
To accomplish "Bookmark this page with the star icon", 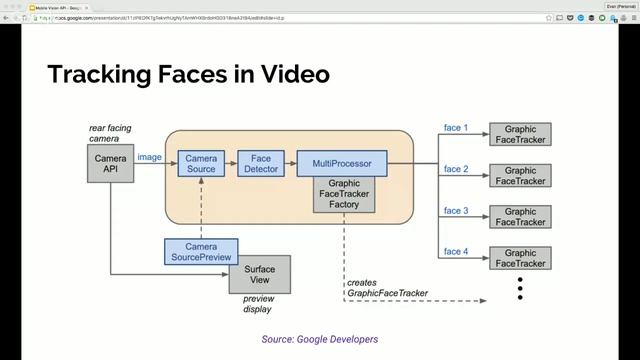I will tap(549, 18).
